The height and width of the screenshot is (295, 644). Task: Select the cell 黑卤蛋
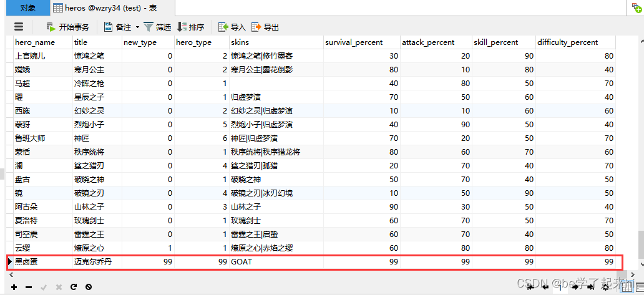42,262
